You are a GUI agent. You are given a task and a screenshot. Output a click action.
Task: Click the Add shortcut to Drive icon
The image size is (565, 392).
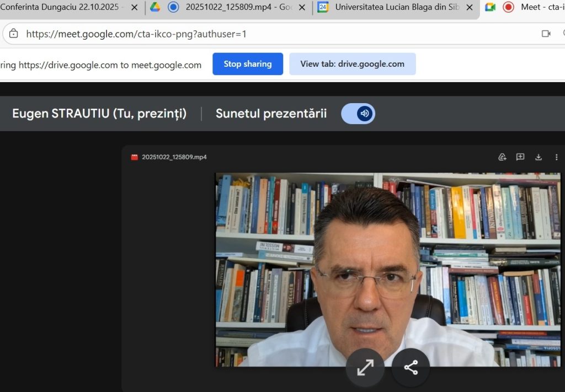point(502,157)
